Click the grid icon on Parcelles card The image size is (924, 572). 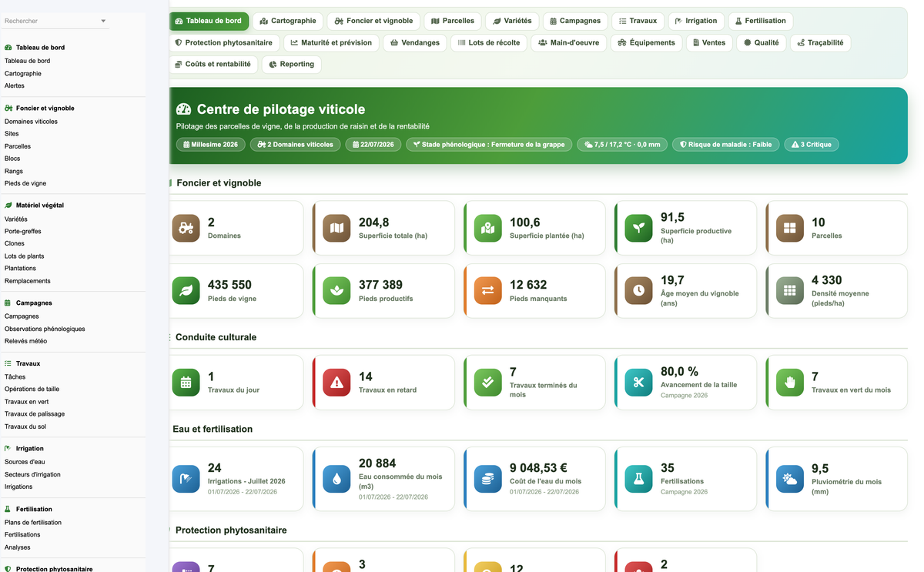coord(789,228)
